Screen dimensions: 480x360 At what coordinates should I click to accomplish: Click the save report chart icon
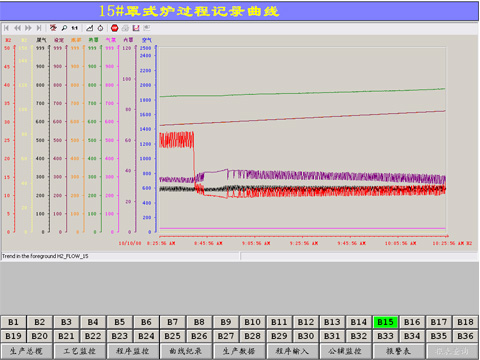[136, 28]
